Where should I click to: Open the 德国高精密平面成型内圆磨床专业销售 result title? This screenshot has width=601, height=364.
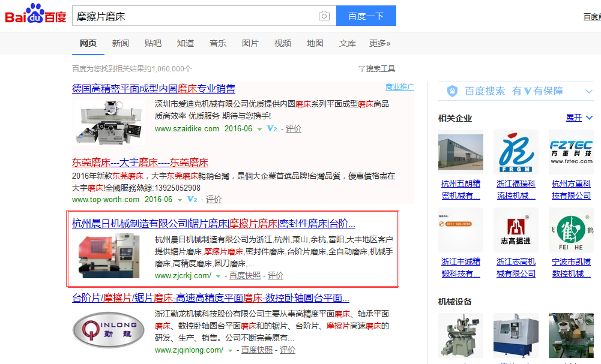click(154, 89)
